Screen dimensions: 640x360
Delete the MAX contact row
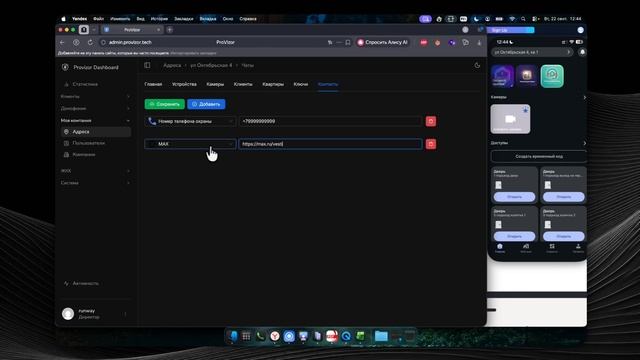point(431,144)
